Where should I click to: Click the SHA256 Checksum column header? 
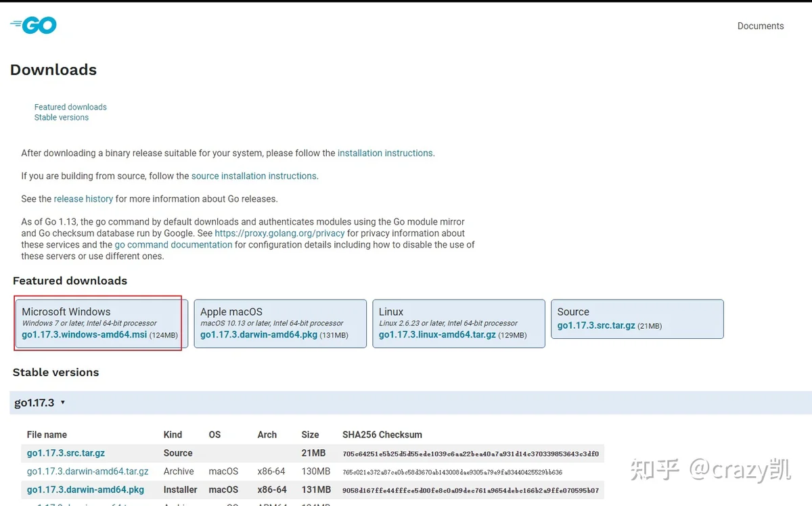click(x=382, y=435)
